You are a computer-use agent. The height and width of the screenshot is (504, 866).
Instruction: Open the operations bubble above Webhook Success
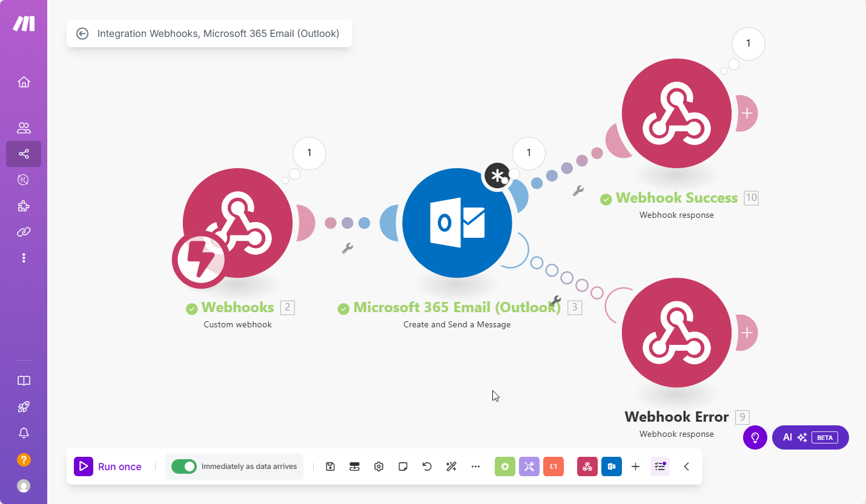[748, 43]
